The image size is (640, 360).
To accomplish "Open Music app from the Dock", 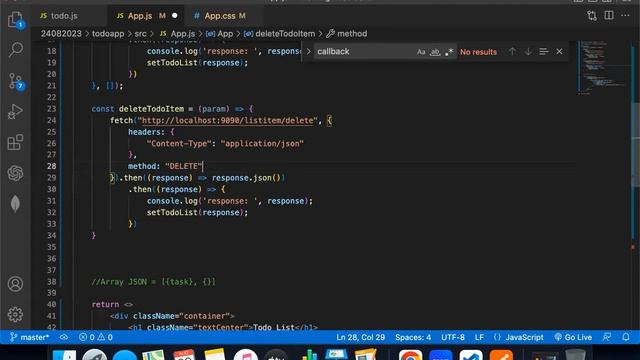I will [x=246, y=355].
